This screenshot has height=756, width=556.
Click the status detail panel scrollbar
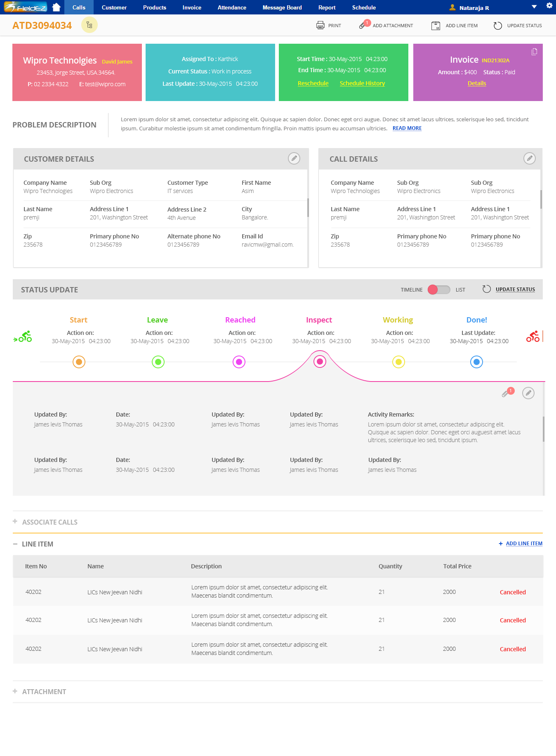click(x=544, y=429)
